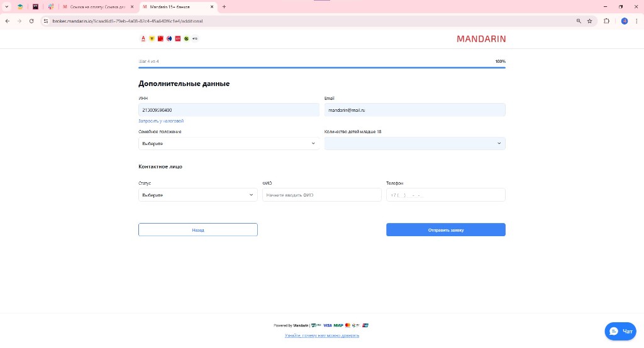Open the Chrome three-dot menu
644x348 pixels.
coord(636,21)
